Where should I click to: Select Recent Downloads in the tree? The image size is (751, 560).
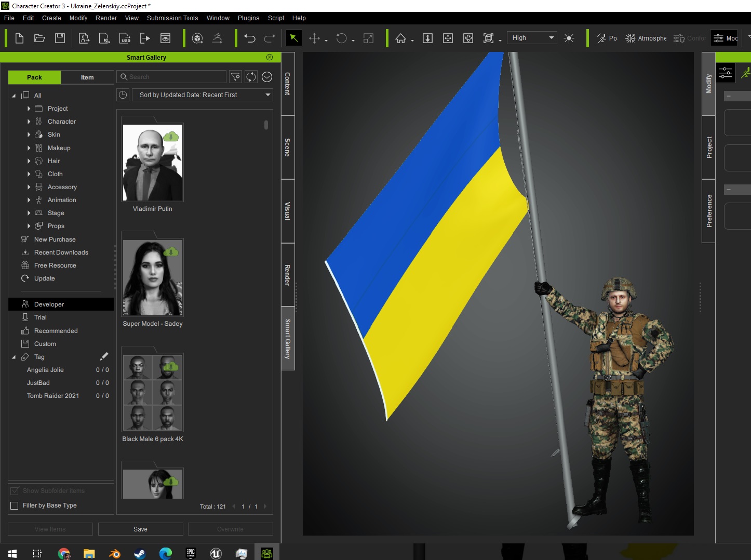click(61, 252)
